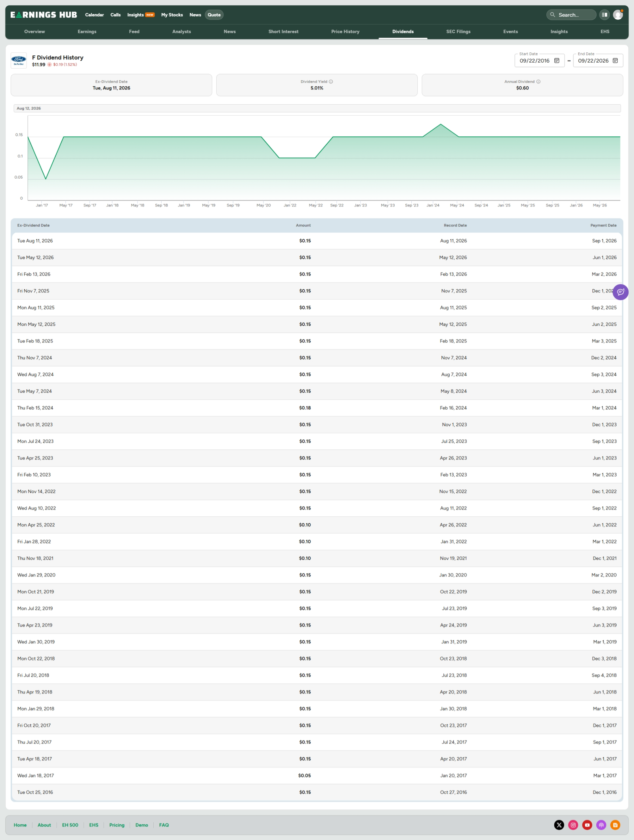The height and width of the screenshot is (840, 634).
Task: Open the Calls menu item
Action: (115, 15)
